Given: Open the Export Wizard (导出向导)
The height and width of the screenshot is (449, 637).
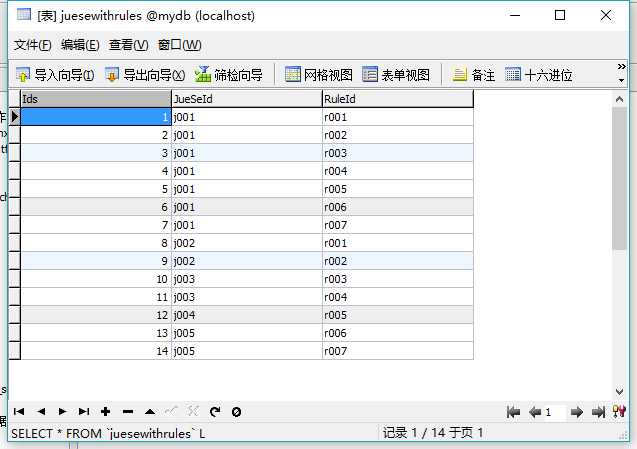Looking at the screenshot, I should pos(145,75).
